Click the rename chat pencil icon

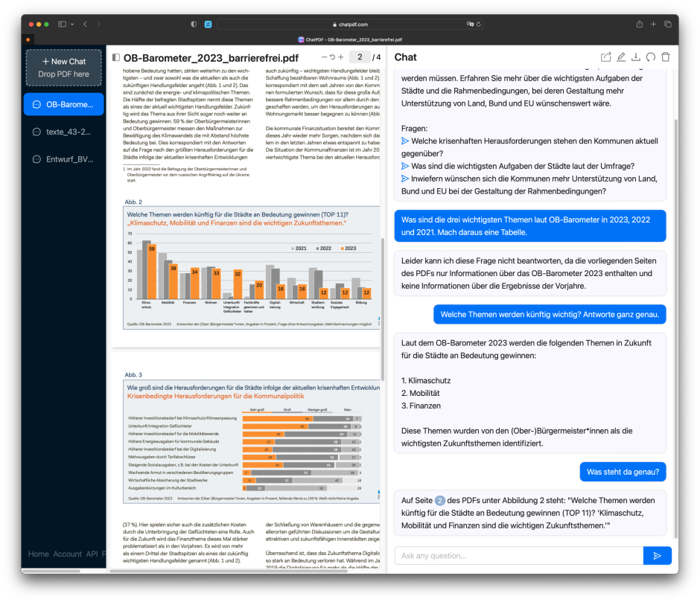tap(621, 57)
